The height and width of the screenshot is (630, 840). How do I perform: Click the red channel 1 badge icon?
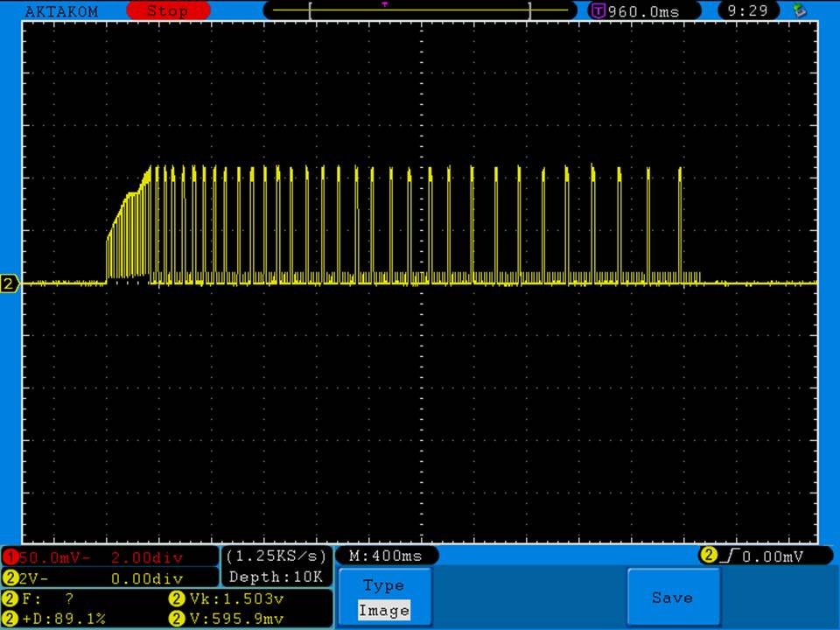click(x=10, y=557)
